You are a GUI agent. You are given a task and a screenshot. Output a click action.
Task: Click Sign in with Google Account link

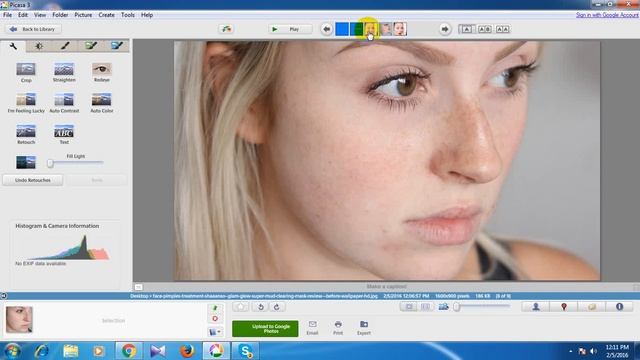pyautogui.click(x=607, y=15)
